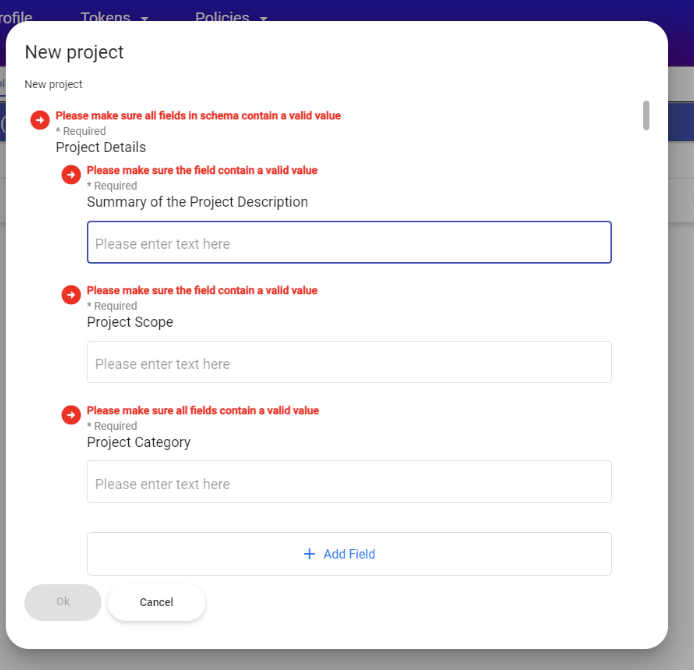694x670 pixels.
Task: Click the red arrow icon above Summary of the Project Description
Action: [x=71, y=175]
